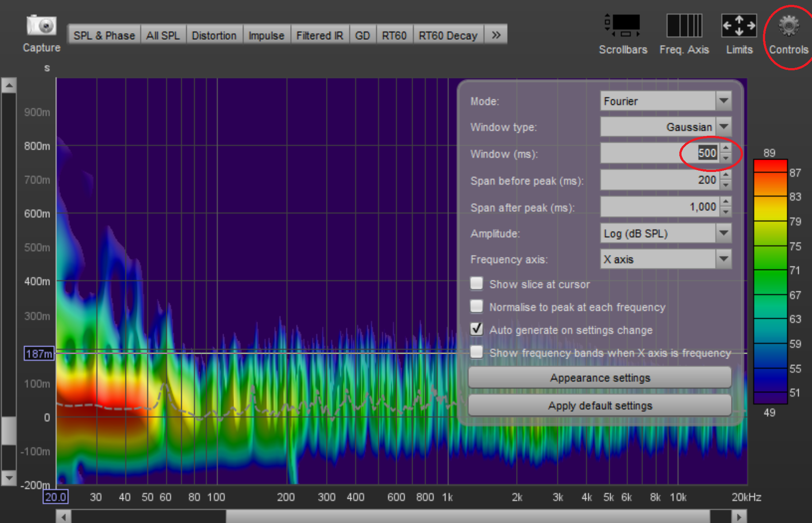Switch to the Distortion tab
812x523 pixels.
pyautogui.click(x=214, y=35)
